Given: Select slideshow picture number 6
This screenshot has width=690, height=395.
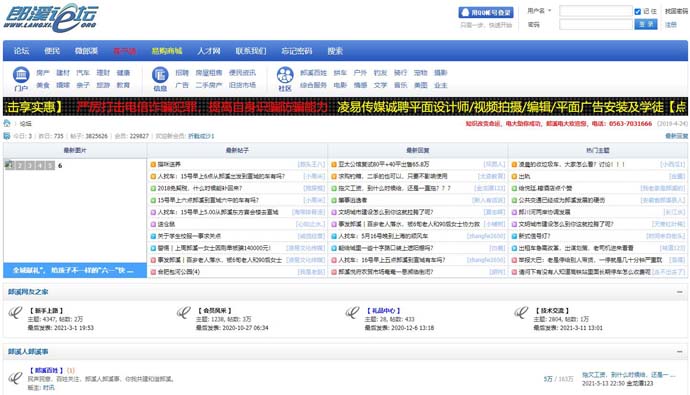Looking at the screenshot, I should coord(60,165).
